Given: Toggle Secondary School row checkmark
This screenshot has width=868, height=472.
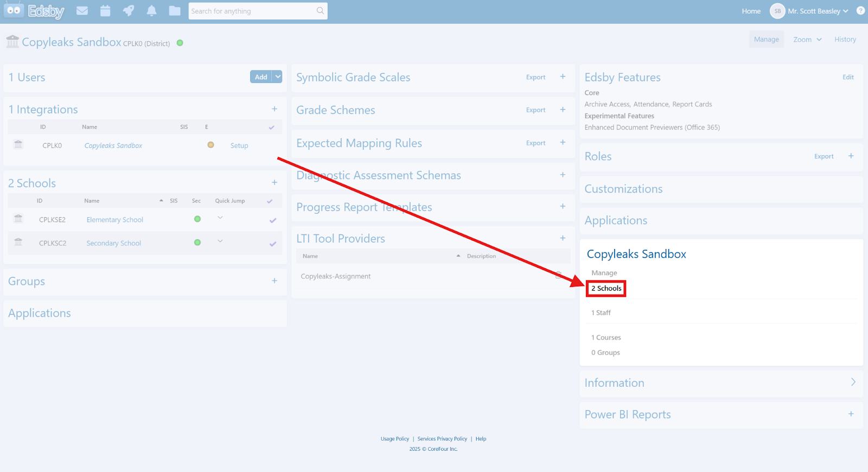Looking at the screenshot, I should tap(273, 244).
